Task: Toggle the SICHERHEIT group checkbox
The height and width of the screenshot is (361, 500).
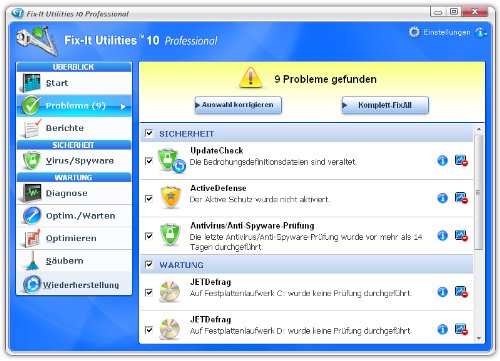Action: coord(149,134)
